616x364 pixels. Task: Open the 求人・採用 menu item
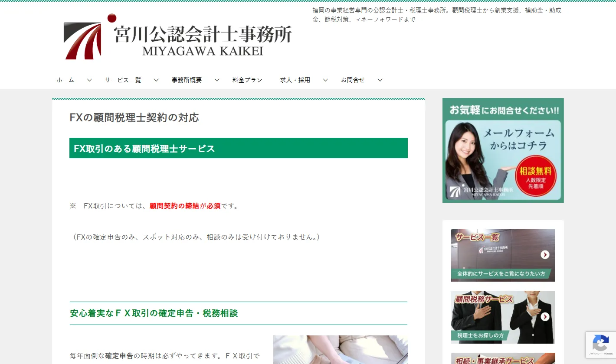[295, 80]
